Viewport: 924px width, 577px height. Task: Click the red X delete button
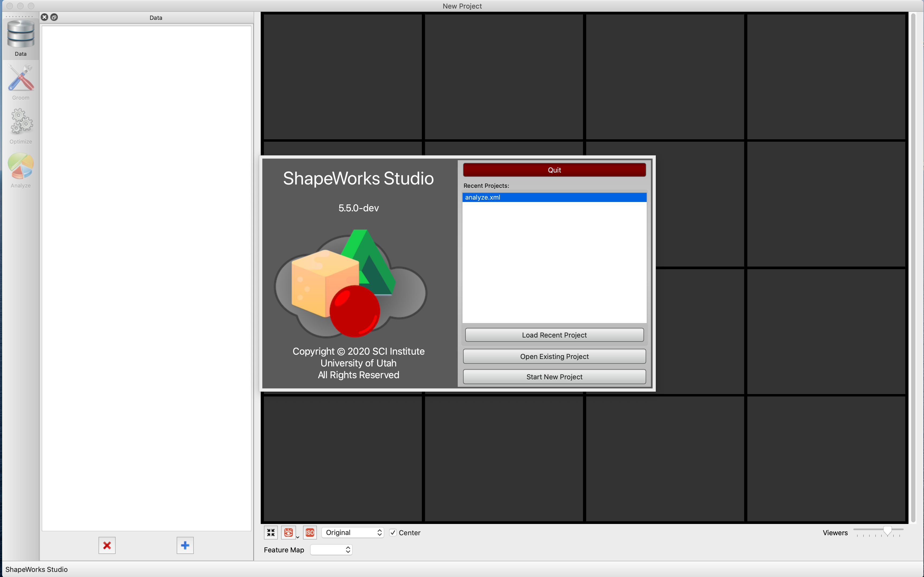tap(107, 545)
